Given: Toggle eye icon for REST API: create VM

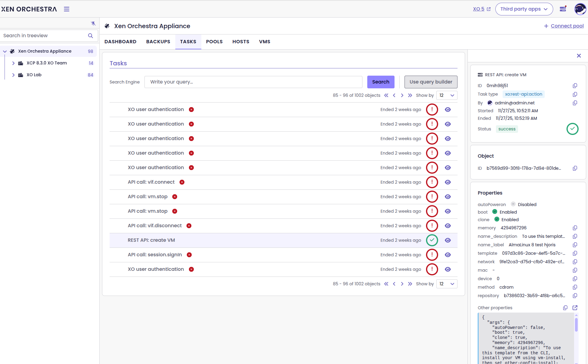Looking at the screenshot, I should pyautogui.click(x=448, y=240).
